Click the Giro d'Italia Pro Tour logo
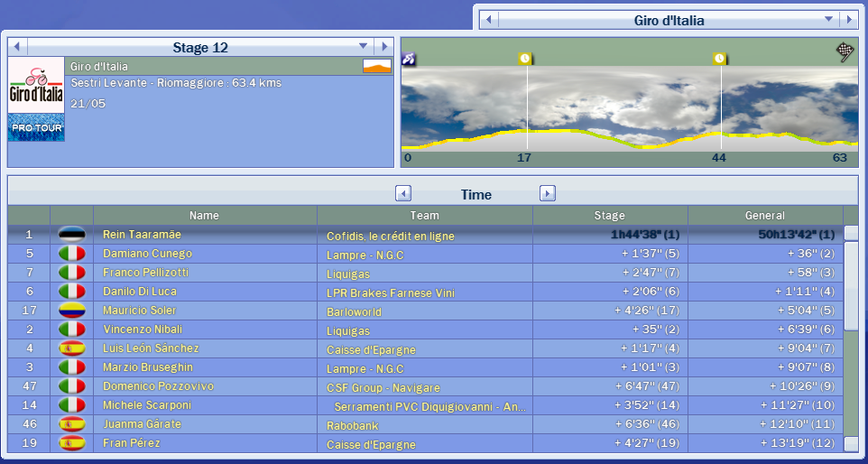868x464 pixels. (x=36, y=99)
